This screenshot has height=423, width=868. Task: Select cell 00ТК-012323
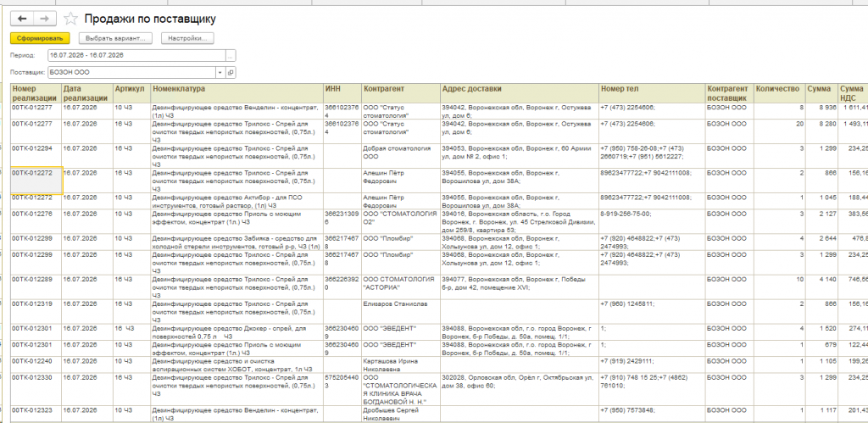click(x=36, y=415)
